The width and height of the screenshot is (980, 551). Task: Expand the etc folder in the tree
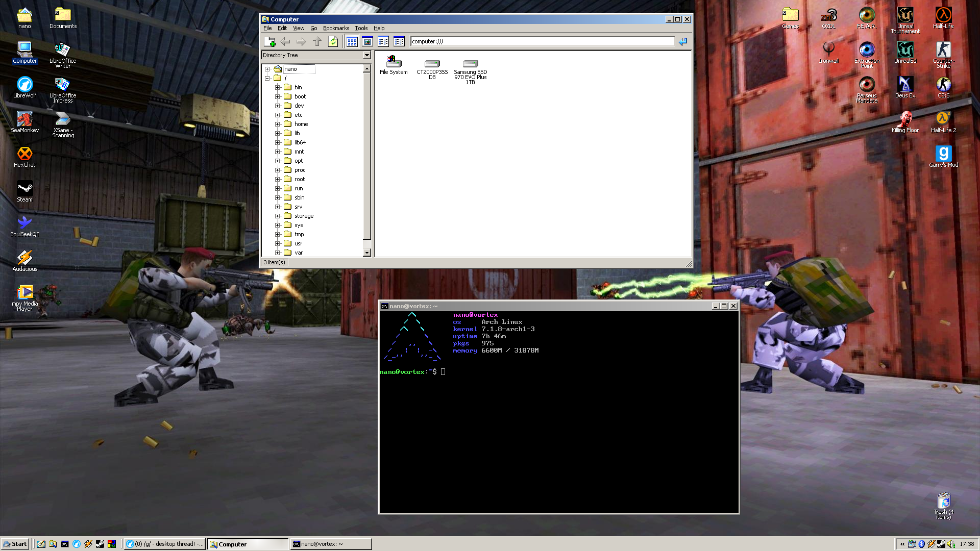278,115
